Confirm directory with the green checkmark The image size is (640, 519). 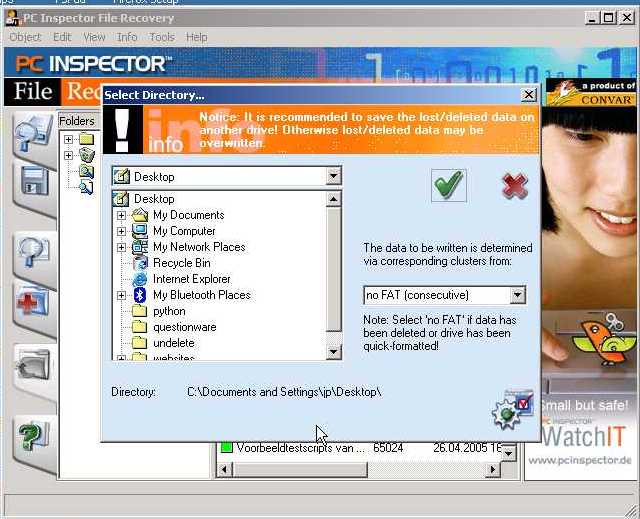(449, 185)
